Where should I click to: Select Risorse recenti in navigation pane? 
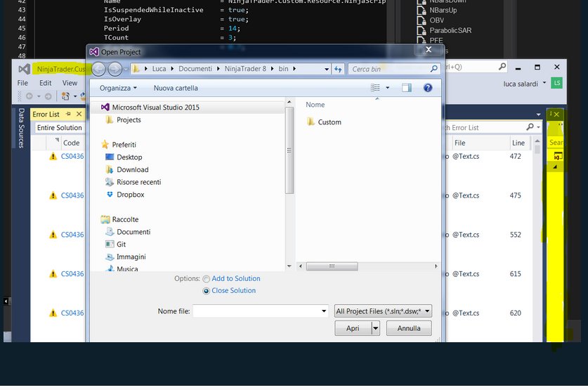pyautogui.click(x=133, y=182)
